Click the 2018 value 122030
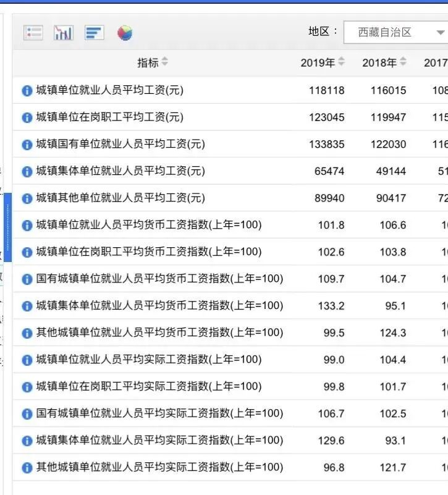 coord(388,145)
